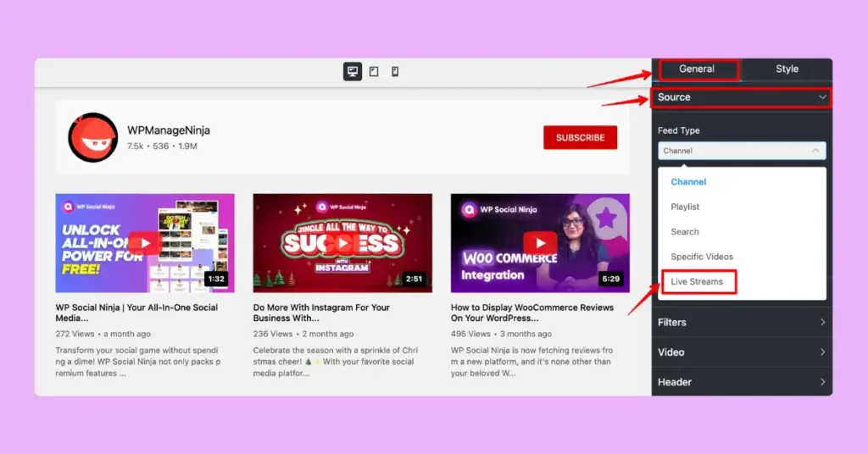Select Search from the feed type list
Screen dimensions: 868x454
click(685, 232)
